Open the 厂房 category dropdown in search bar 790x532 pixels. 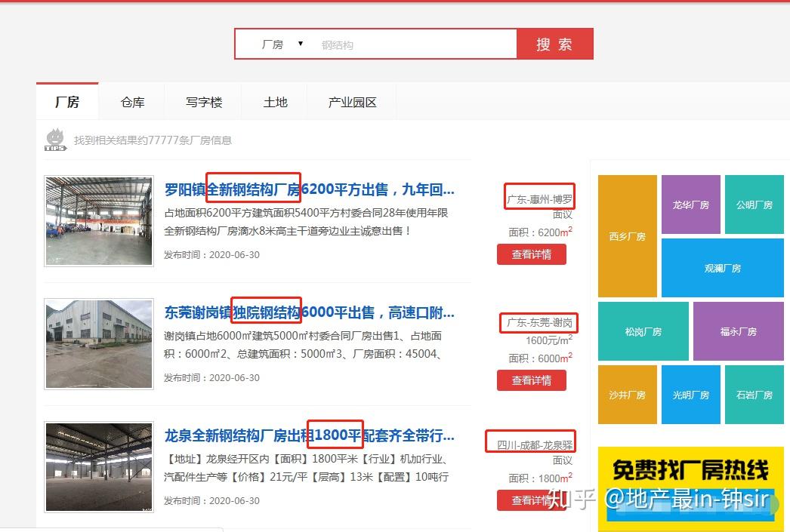click(282, 45)
